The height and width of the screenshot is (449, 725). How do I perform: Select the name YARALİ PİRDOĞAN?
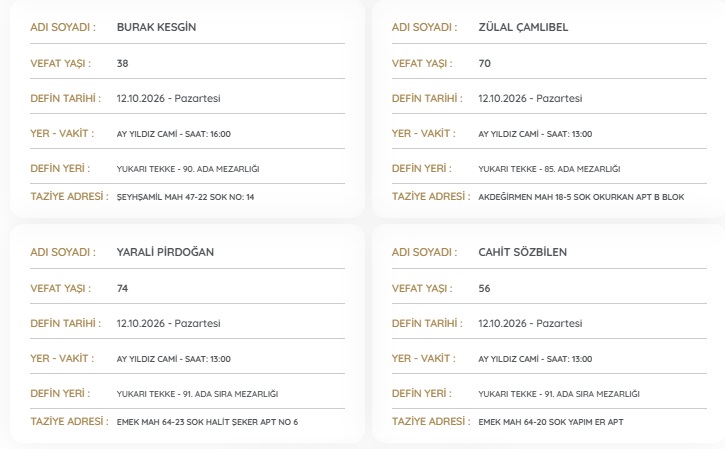tap(165, 252)
